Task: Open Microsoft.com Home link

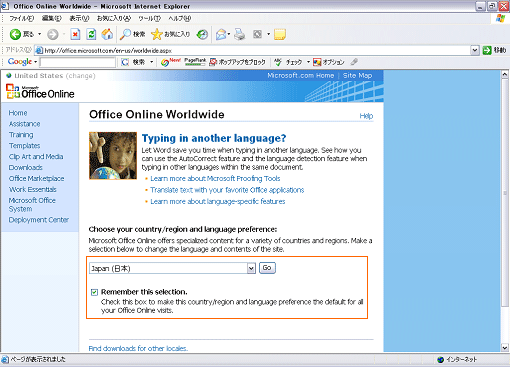Action: pos(301,76)
